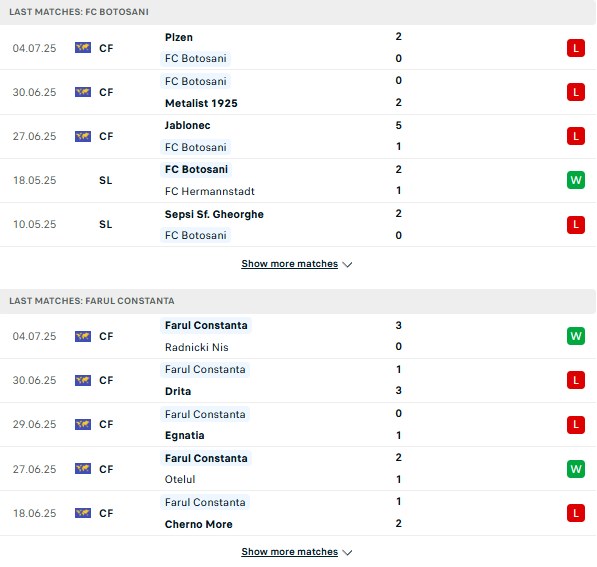
Task: Click the loss badge for Cherno More match
Action: click(x=575, y=513)
